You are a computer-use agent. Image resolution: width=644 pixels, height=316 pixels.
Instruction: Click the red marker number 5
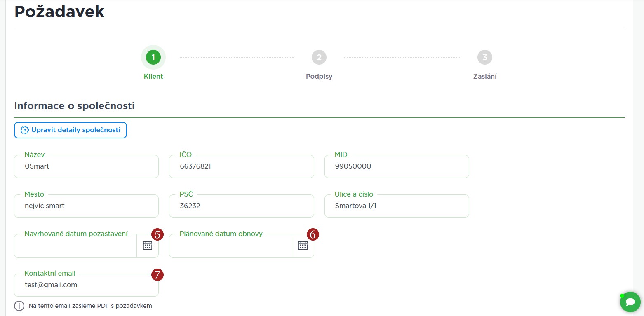[157, 234]
